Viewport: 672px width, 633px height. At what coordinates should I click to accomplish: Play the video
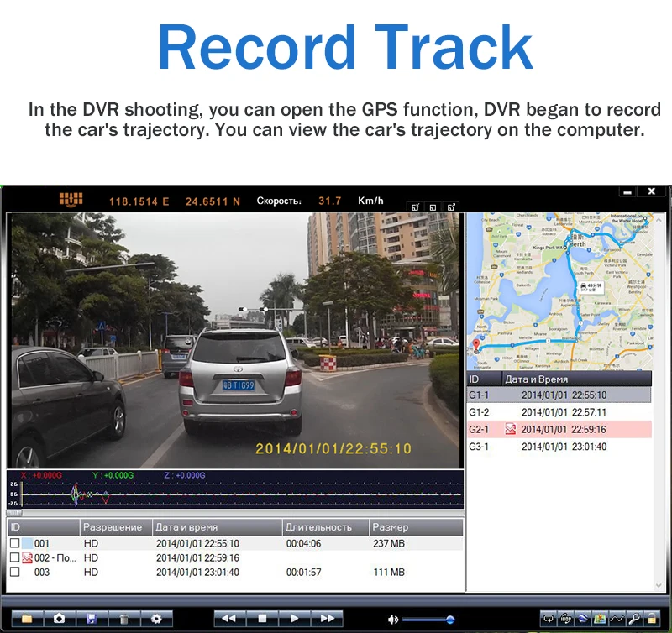click(295, 619)
